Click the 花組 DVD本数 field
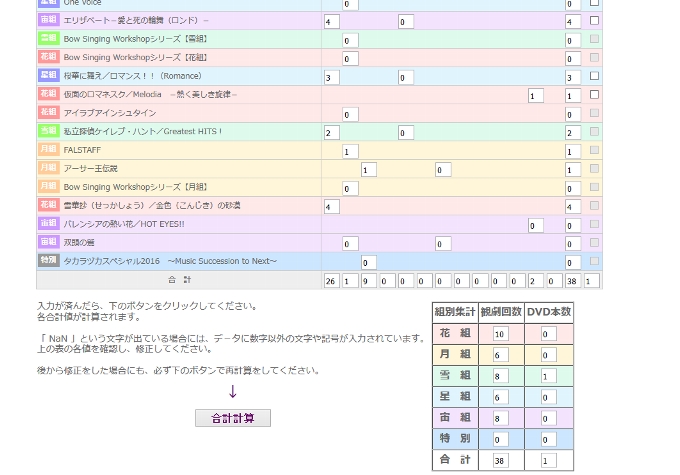 click(549, 334)
